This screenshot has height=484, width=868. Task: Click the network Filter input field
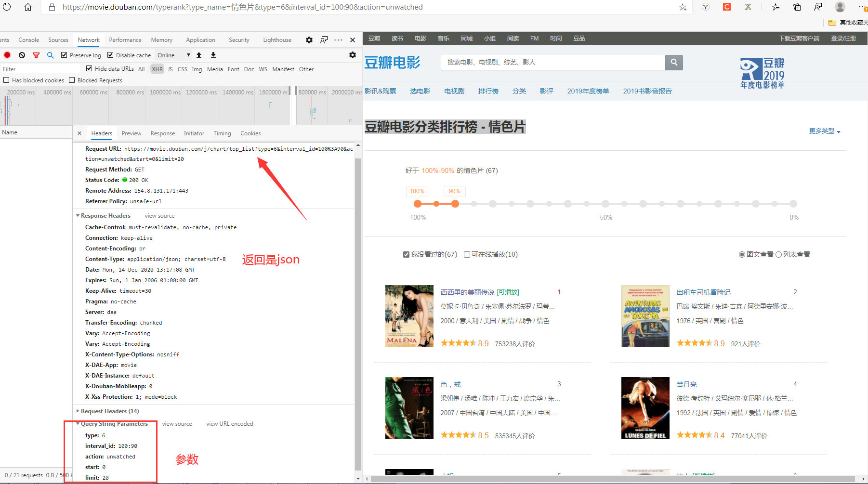click(41, 69)
